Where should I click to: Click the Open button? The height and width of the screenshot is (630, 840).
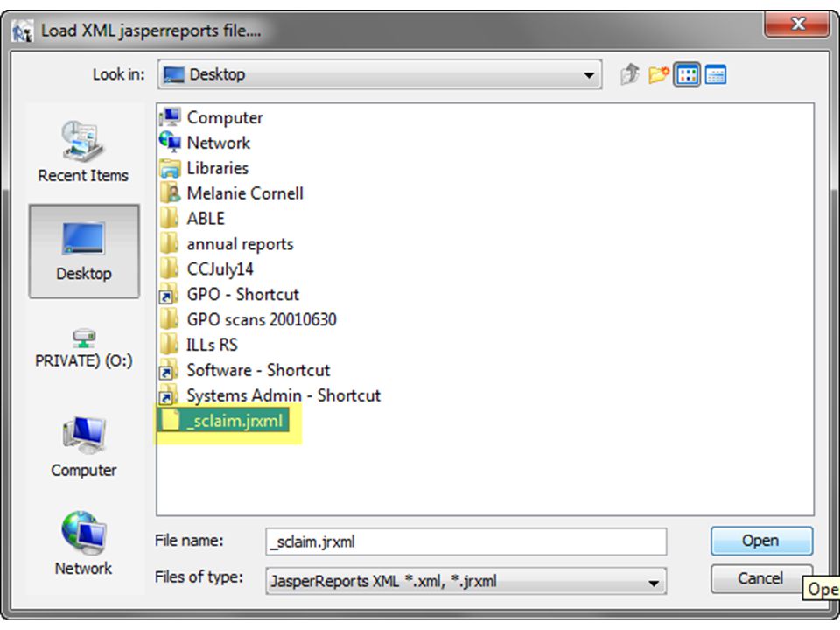[761, 541]
